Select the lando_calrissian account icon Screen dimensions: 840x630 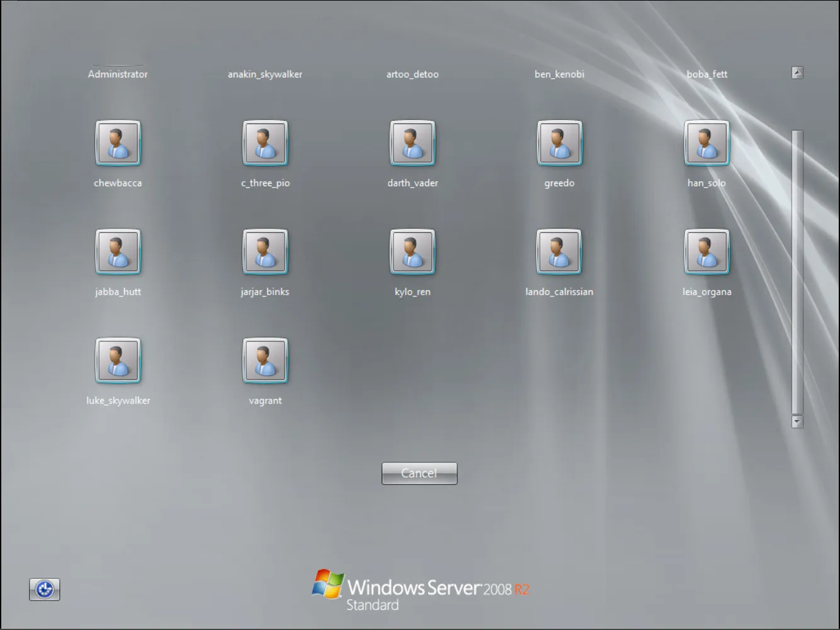tap(559, 252)
